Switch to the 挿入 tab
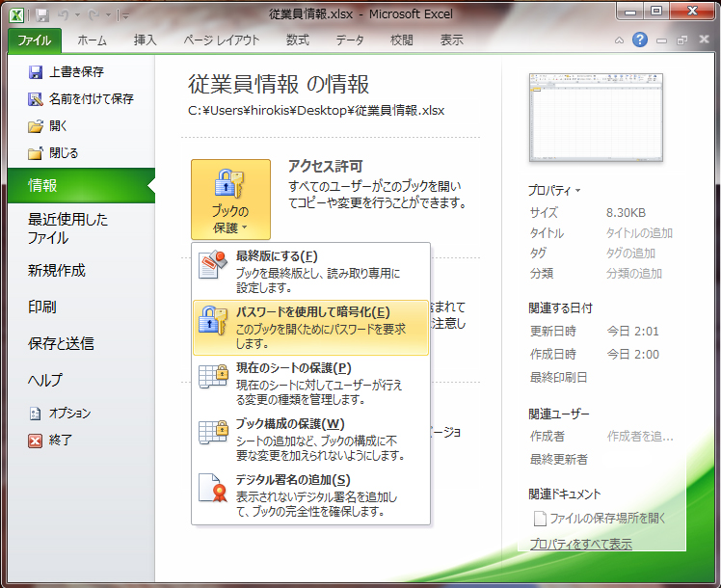721x588 pixels. 146,40
